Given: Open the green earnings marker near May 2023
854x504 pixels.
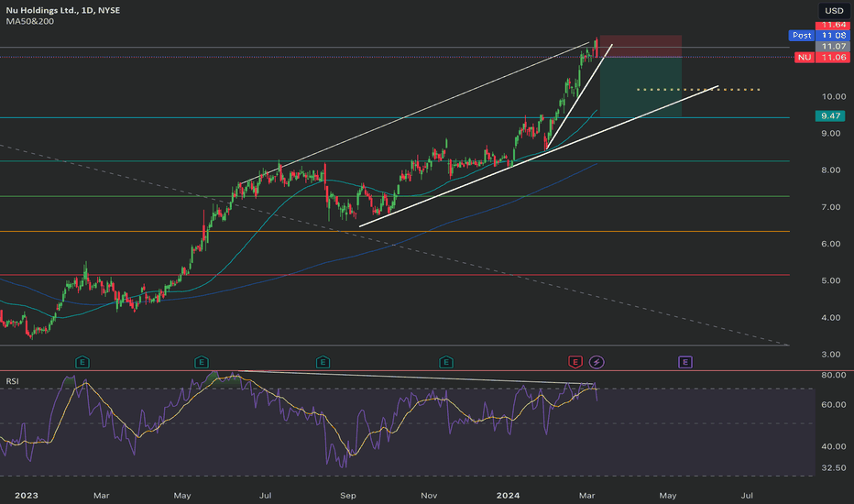Looking at the screenshot, I should 202,362.
